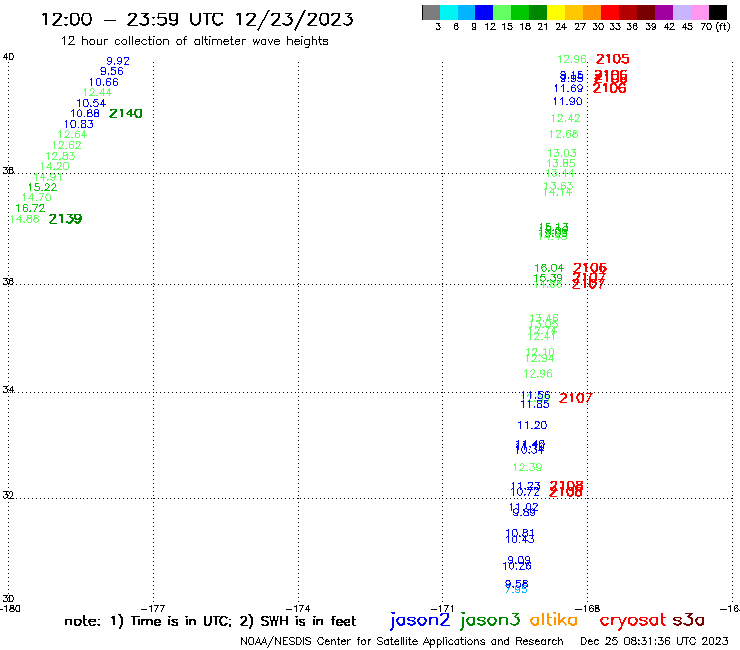The height and width of the screenshot is (650, 740).
Task: Click the latitude axis label 32
Action: pyautogui.click(x=8, y=495)
